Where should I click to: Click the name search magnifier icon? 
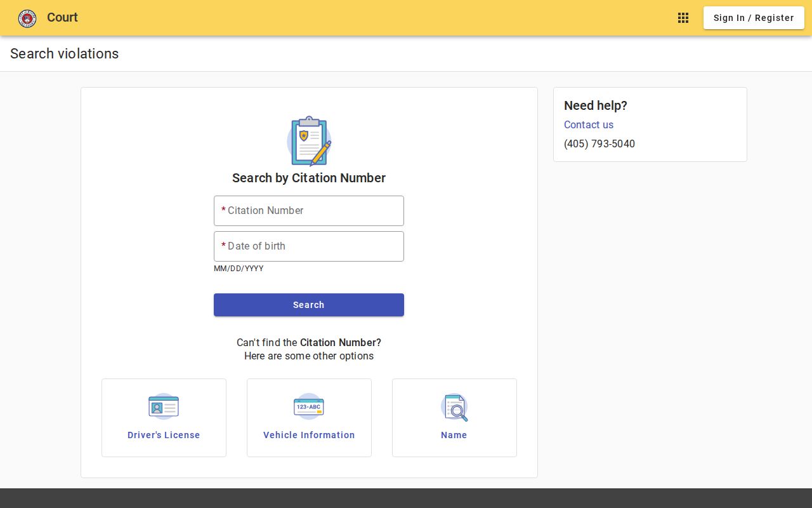pyautogui.click(x=454, y=407)
